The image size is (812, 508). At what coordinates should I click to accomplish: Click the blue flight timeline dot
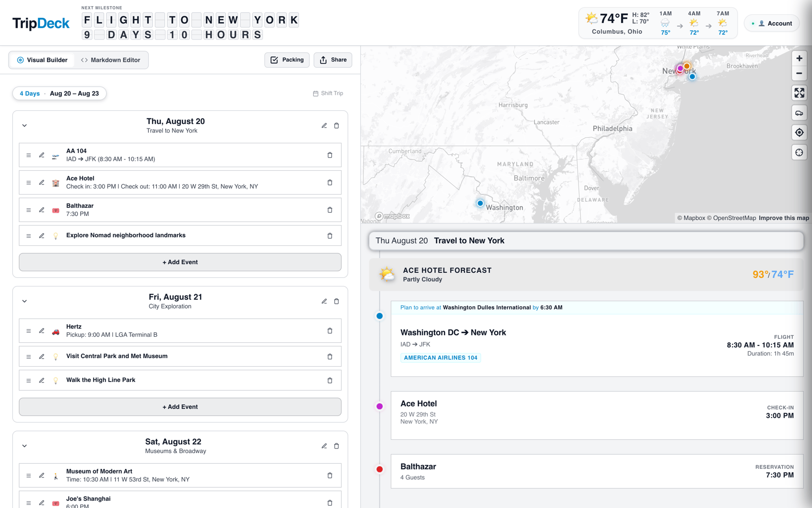click(380, 316)
